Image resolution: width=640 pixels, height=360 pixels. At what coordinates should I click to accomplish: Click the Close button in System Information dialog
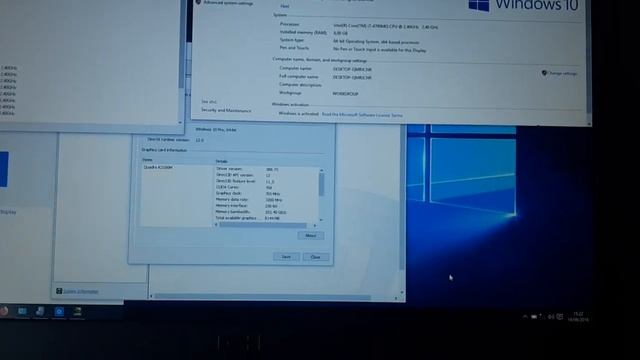point(316,257)
